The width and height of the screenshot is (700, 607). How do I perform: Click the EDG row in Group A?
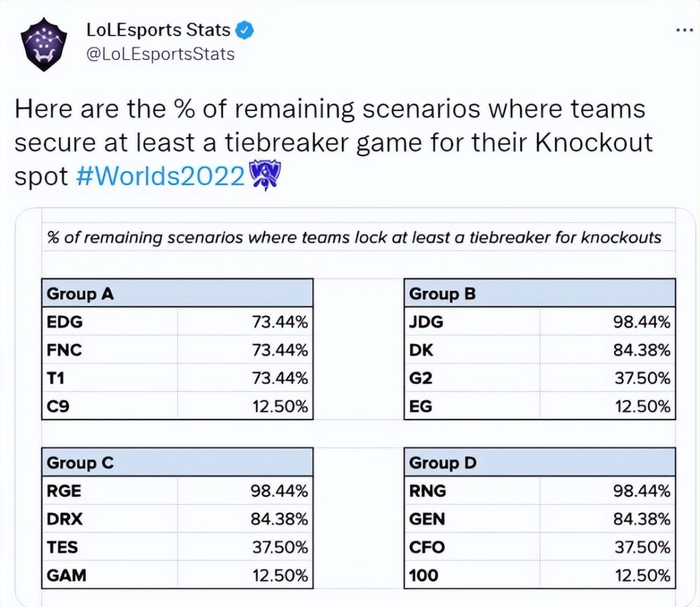pos(177,321)
